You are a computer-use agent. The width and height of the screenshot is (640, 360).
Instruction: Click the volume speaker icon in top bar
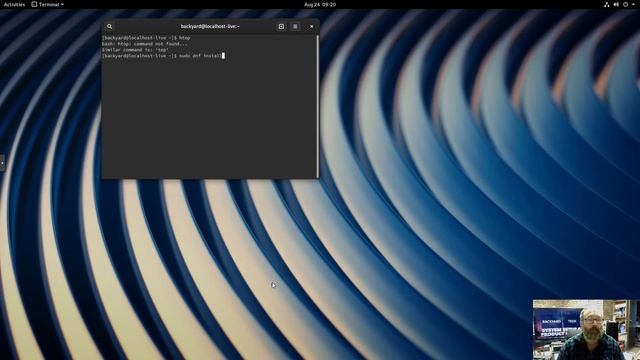click(616, 4)
